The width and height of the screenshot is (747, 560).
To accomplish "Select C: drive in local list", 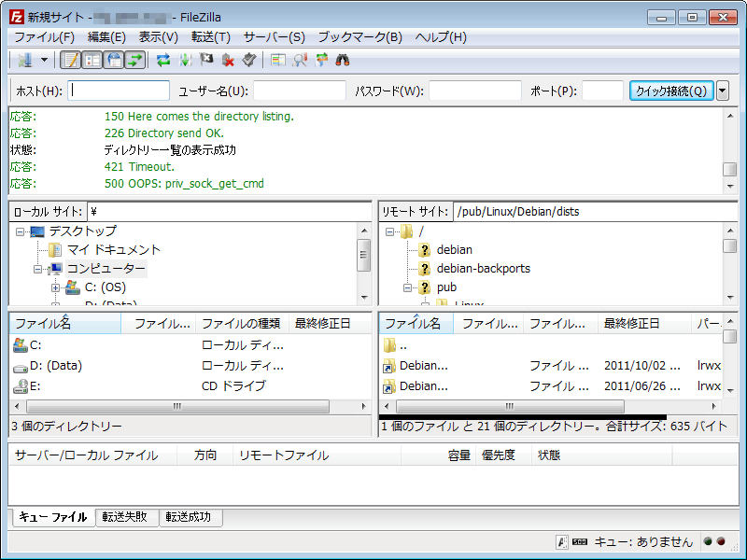I will 190,345.
